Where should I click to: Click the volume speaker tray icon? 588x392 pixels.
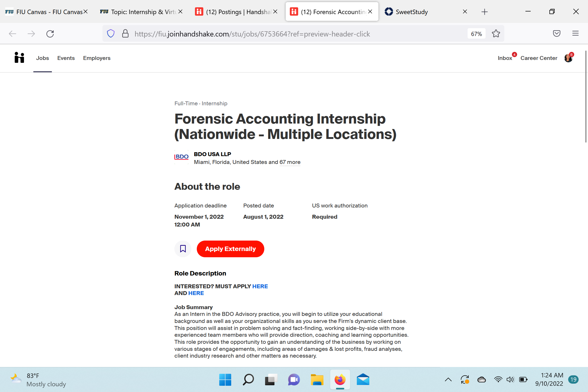[x=510, y=379]
